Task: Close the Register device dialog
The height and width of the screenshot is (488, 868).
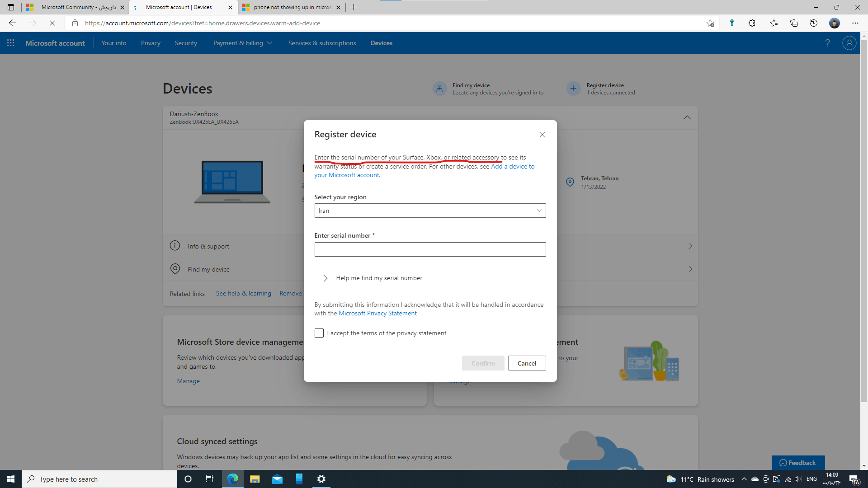Action: coord(542,135)
